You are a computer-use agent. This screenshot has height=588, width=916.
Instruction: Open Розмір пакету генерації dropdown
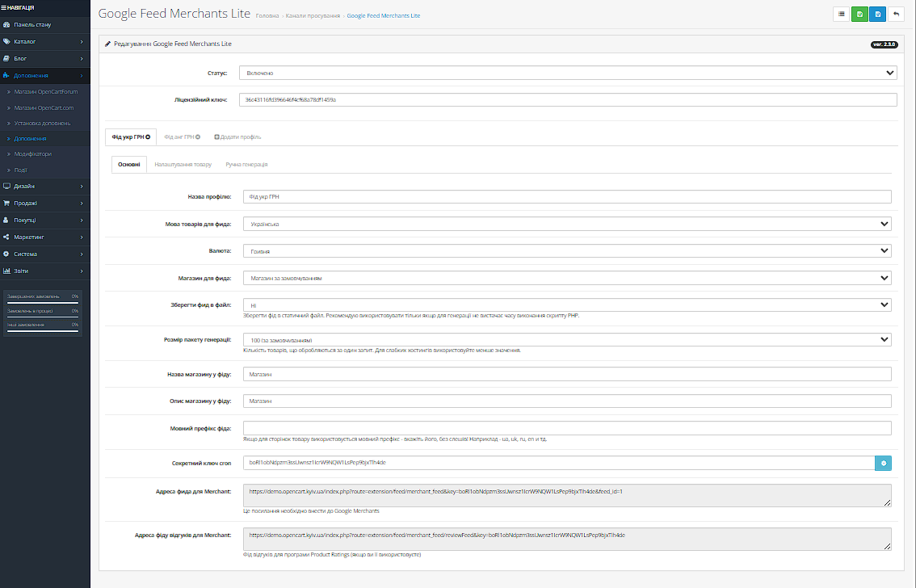click(x=567, y=340)
